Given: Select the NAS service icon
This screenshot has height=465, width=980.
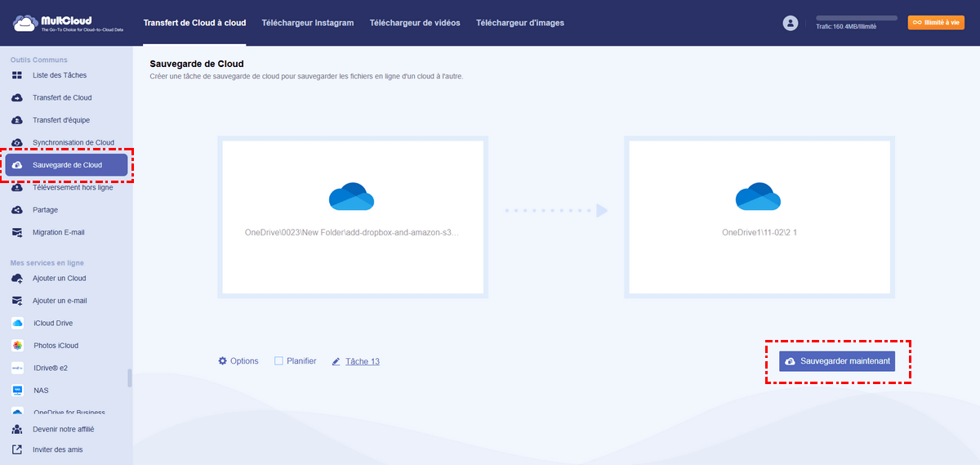Looking at the screenshot, I should [17, 391].
